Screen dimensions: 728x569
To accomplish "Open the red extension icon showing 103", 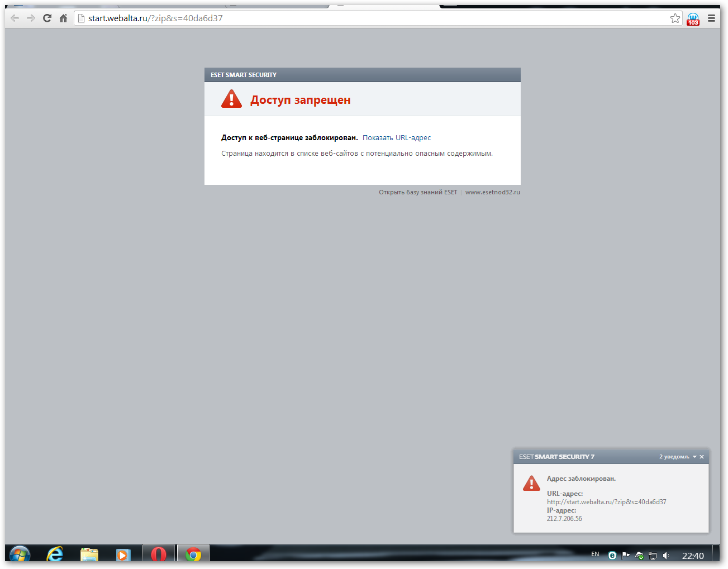I will 693,19.
